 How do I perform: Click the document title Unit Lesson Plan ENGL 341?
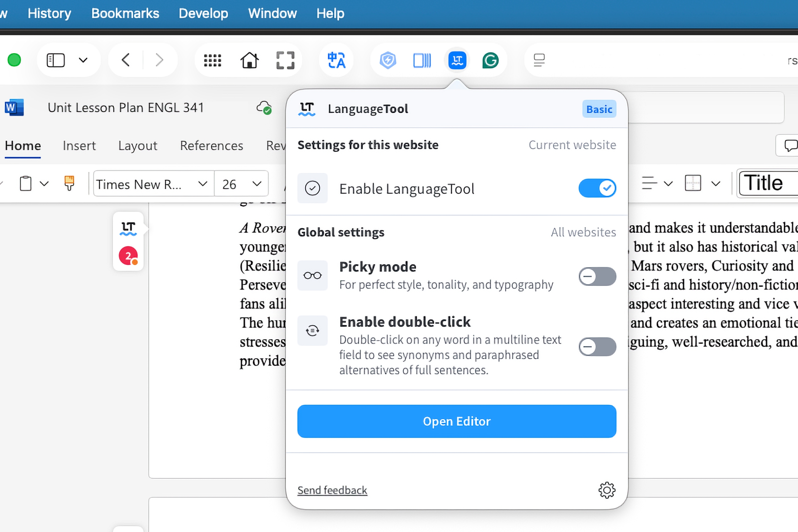coord(126,107)
